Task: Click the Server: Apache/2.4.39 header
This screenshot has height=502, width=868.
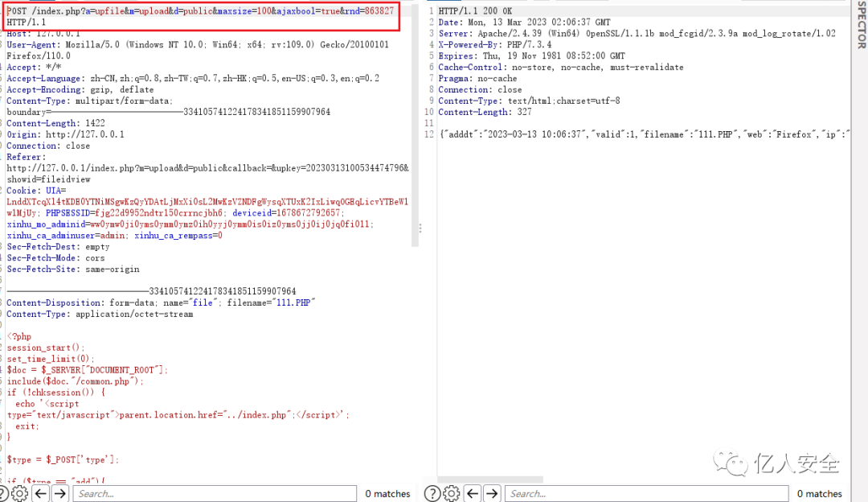Action: (x=637, y=33)
